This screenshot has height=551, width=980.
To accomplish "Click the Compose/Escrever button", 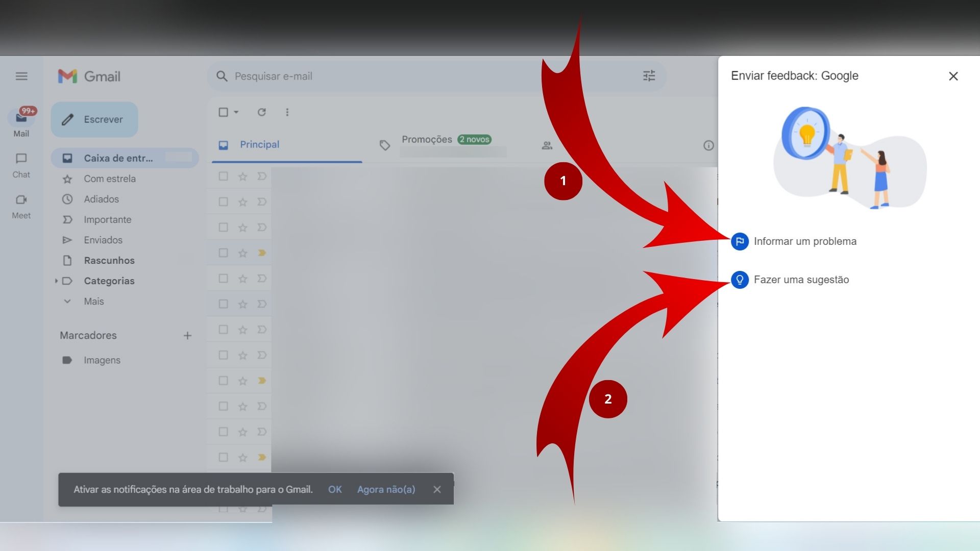I will tap(94, 119).
